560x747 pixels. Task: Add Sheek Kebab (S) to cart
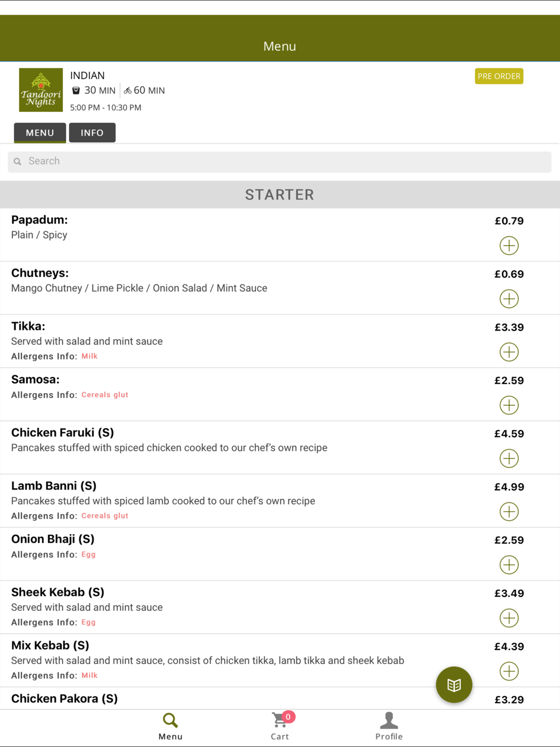click(x=509, y=618)
